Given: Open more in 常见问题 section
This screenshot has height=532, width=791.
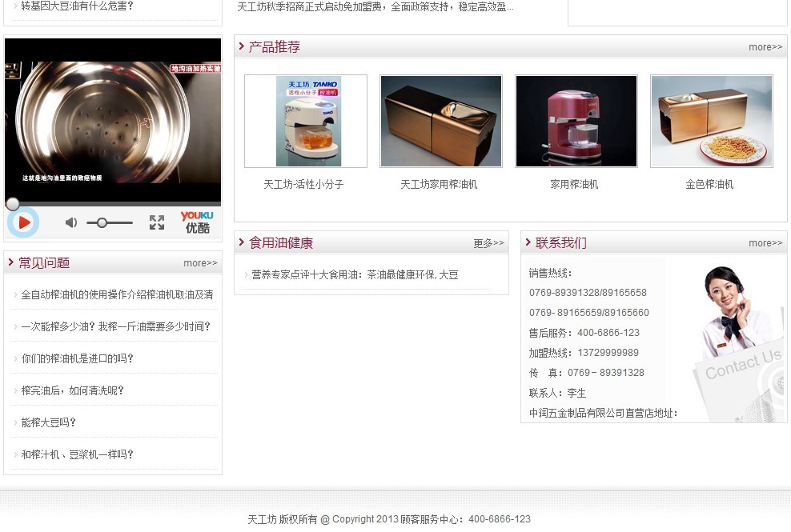Looking at the screenshot, I should tap(200, 262).
